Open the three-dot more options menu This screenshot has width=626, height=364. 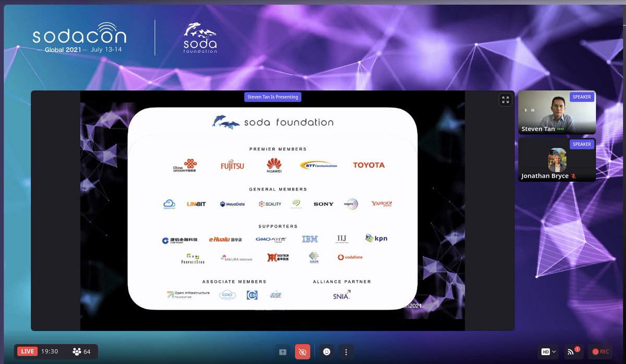point(346,351)
